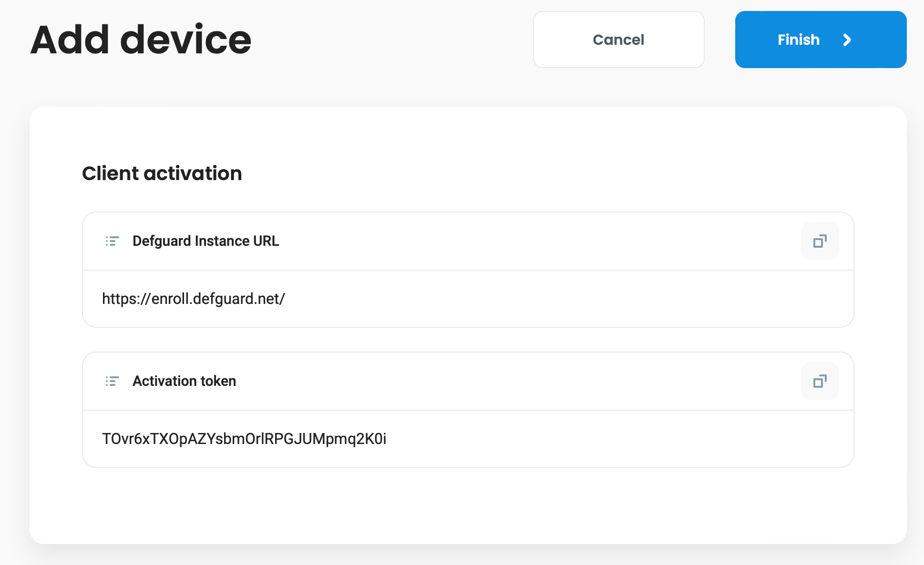Click the list icon beside Defguard Instance URL
Screen dimensions: 924x565
click(x=112, y=241)
